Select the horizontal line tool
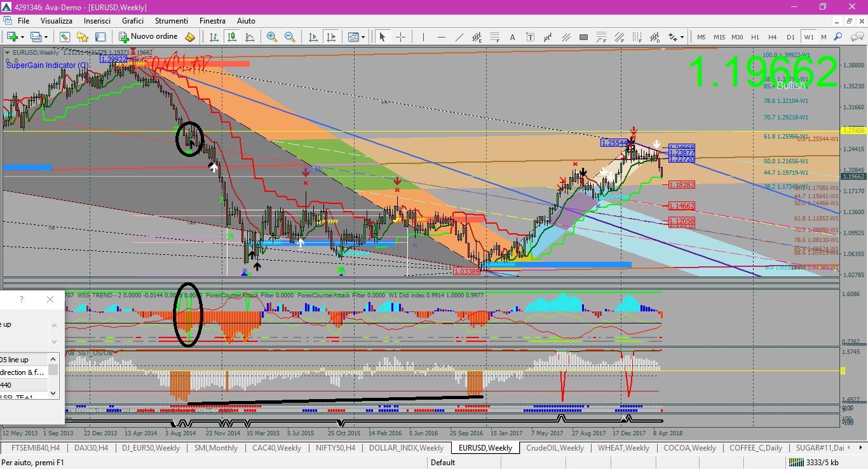The image size is (868, 469). click(442, 37)
